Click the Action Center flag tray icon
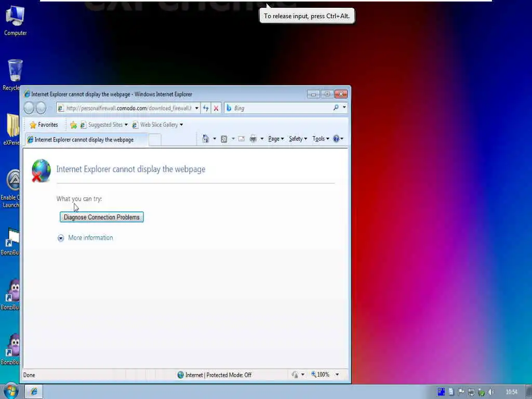 click(461, 392)
